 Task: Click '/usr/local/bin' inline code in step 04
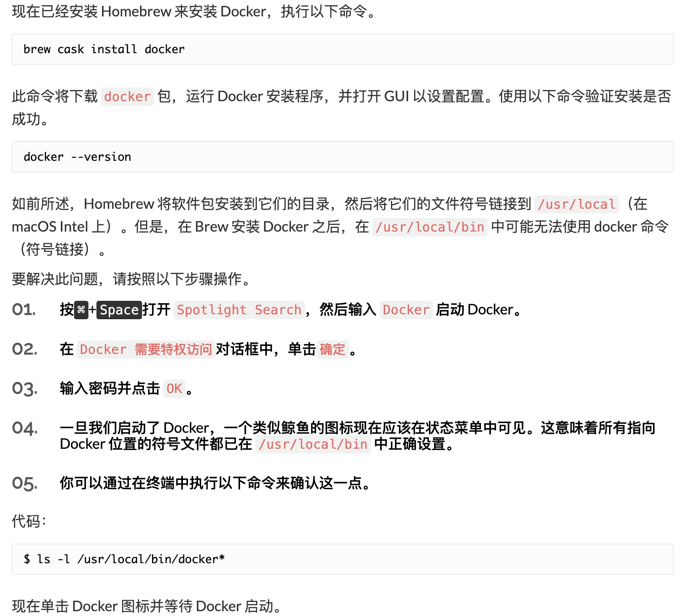pyautogui.click(x=313, y=444)
